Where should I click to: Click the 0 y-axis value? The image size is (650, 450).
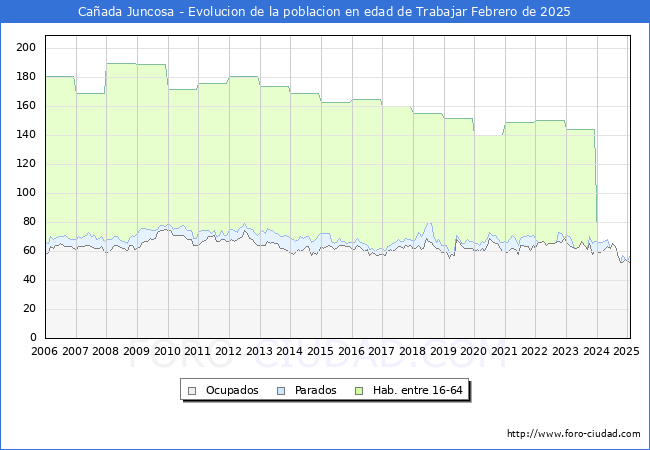[x=33, y=338]
